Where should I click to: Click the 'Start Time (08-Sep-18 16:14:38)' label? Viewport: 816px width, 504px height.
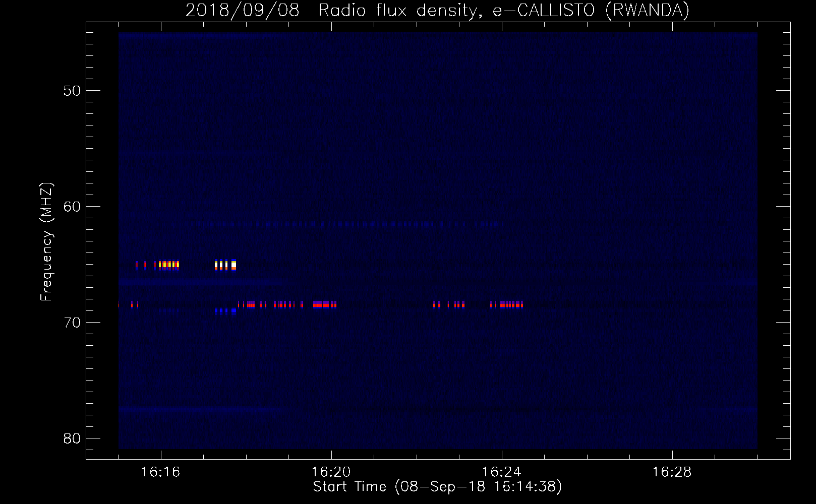click(437, 487)
